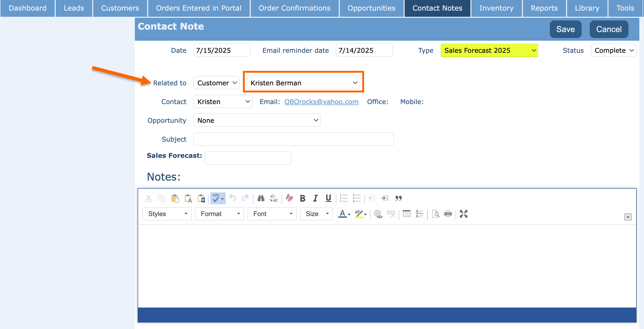Open the Find binoculars tool
644x329 pixels.
point(261,198)
